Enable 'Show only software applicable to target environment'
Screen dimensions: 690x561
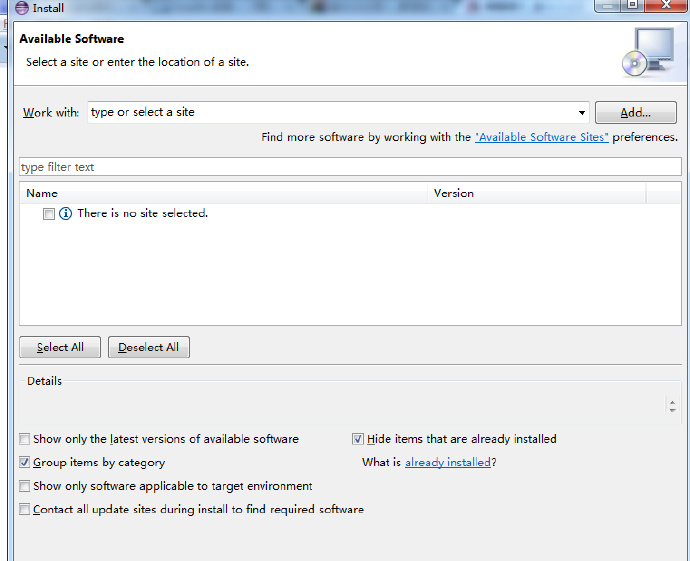tap(25, 486)
